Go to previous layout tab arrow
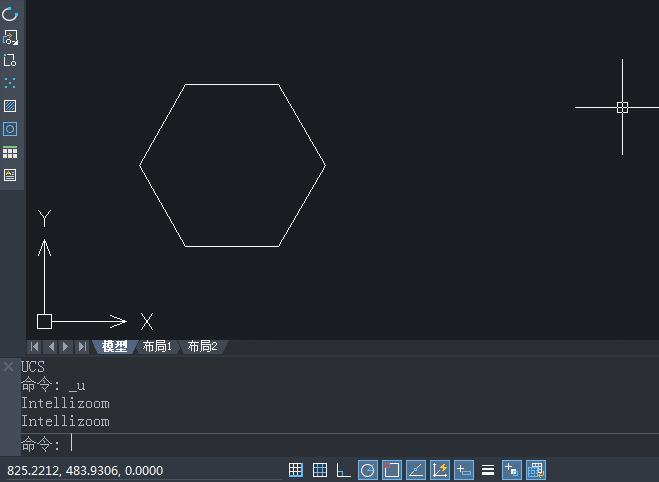The width and height of the screenshot is (659, 482). pos(51,347)
